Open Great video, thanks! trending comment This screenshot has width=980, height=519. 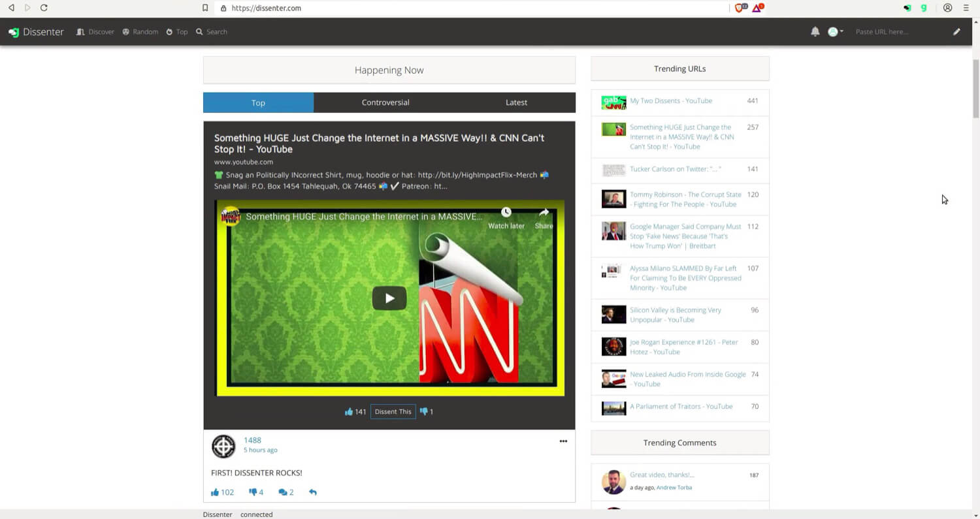(x=662, y=475)
